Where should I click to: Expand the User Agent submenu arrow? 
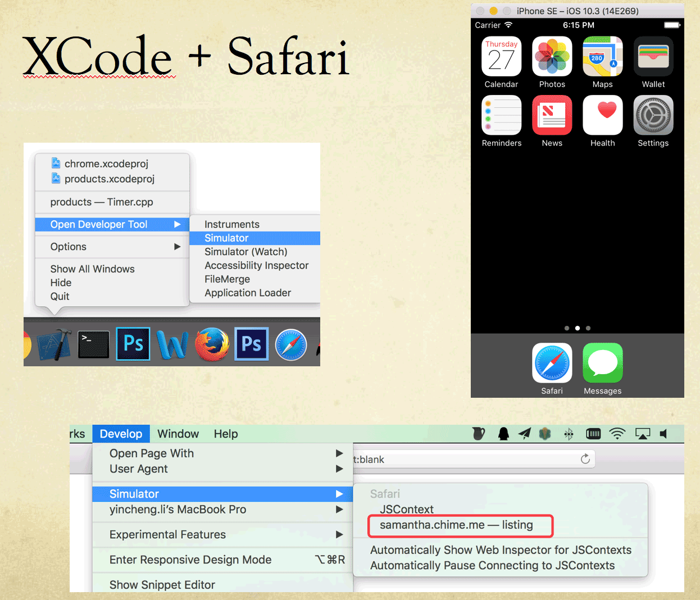click(339, 469)
